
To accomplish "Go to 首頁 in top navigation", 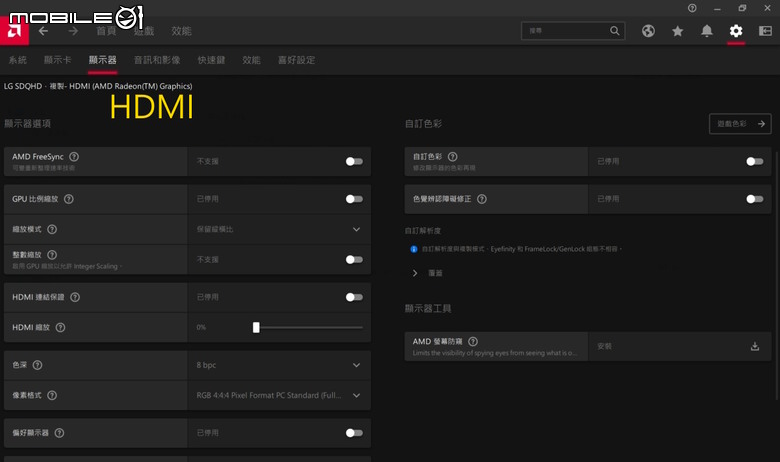I will [x=106, y=31].
